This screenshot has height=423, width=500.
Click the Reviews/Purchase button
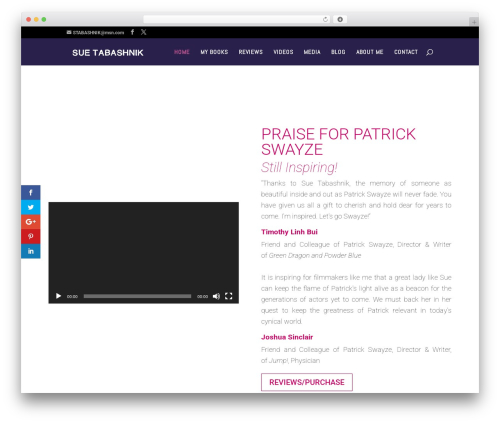(x=307, y=382)
